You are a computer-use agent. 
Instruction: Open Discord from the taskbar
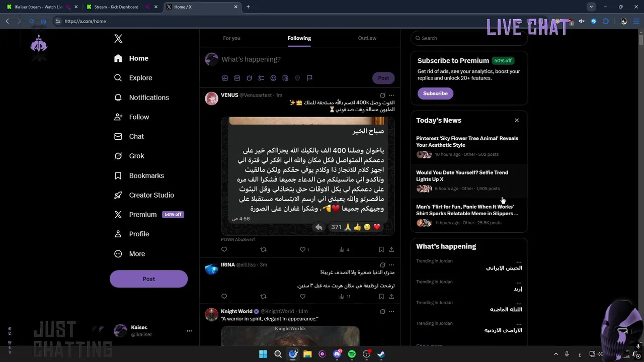point(337,354)
